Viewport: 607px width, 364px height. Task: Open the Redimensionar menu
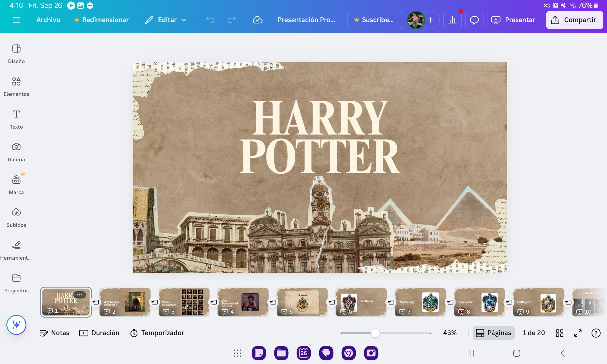click(x=101, y=20)
